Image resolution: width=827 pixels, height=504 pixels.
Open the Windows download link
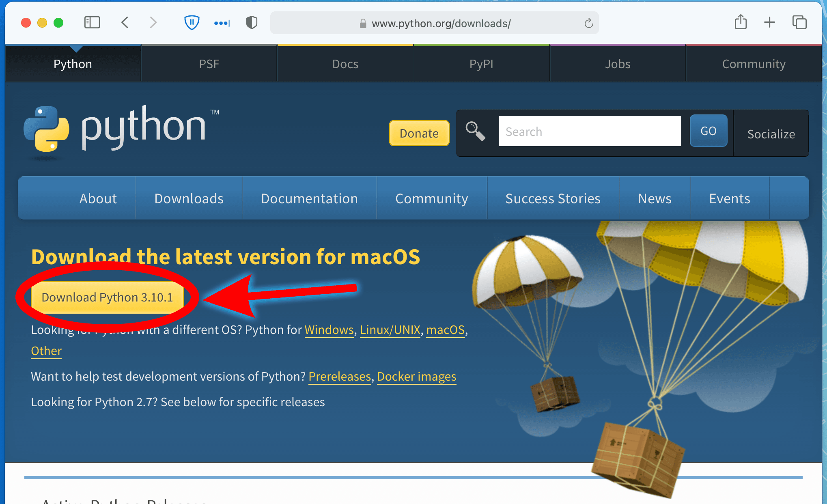[329, 330]
